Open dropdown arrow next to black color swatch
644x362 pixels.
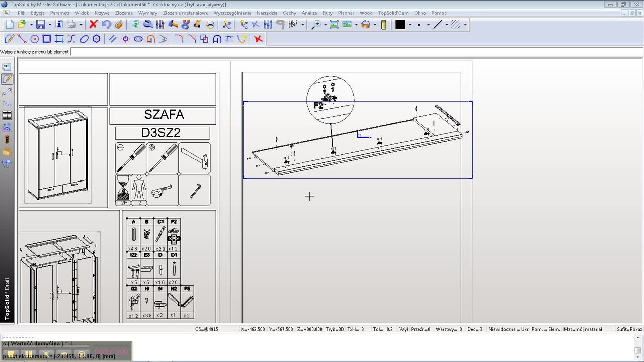coord(410,24)
